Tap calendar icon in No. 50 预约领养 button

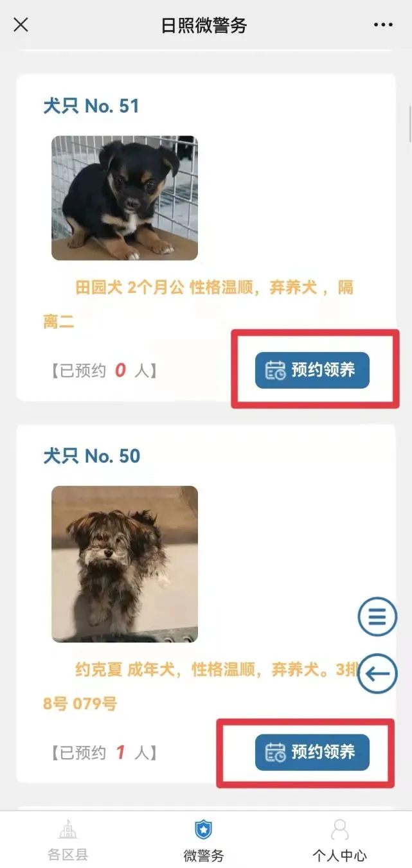click(x=276, y=752)
